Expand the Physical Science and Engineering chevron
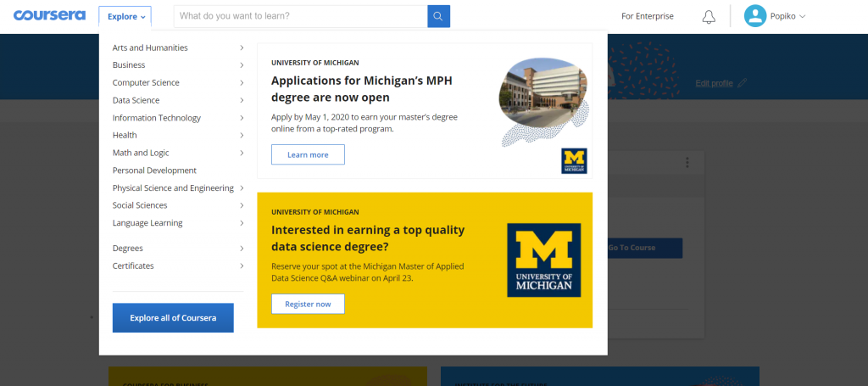Screen dimensions: 868x386 (x=242, y=187)
